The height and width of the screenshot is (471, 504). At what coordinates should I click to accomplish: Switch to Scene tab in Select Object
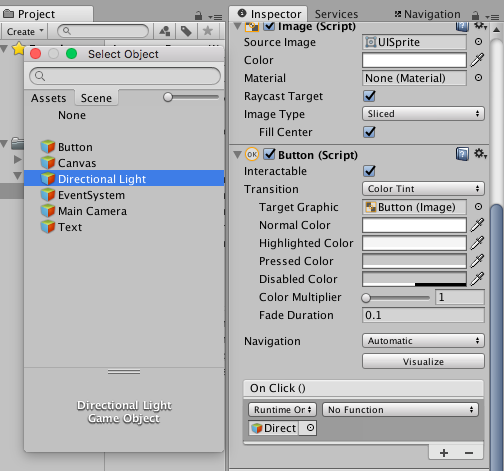[96, 98]
